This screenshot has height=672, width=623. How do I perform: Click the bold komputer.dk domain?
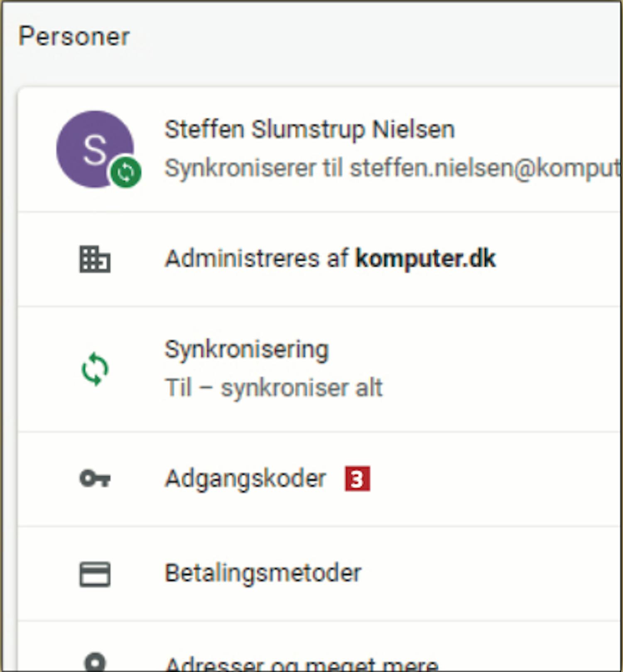pos(425,258)
